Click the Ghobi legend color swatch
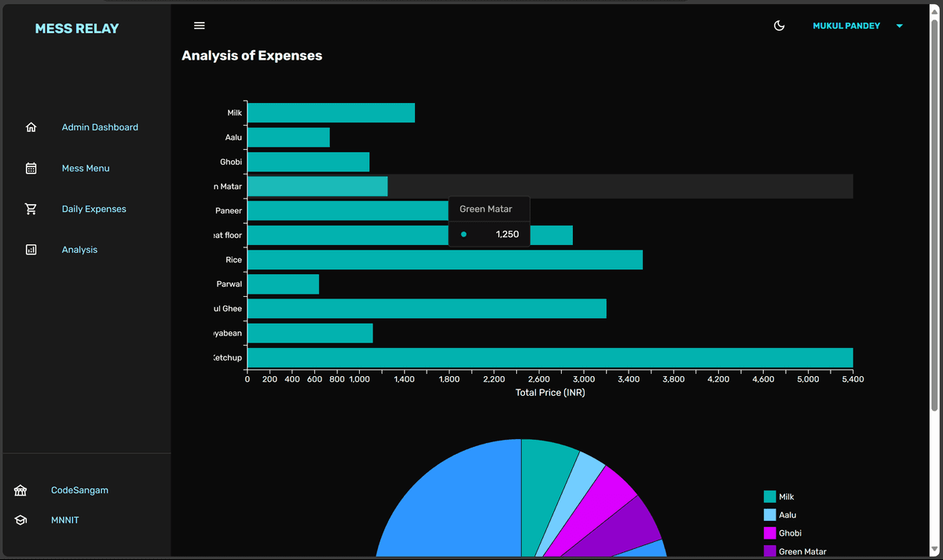 [770, 533]
